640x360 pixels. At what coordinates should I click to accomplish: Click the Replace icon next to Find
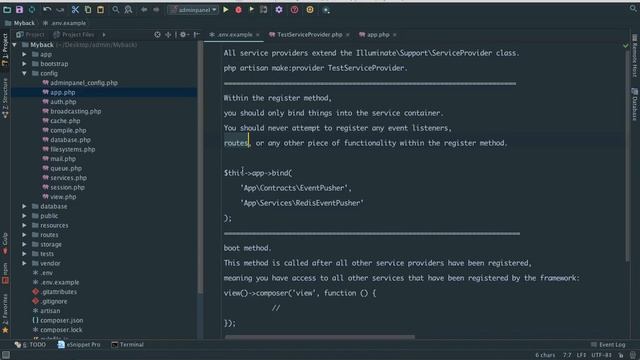point(128,10)
